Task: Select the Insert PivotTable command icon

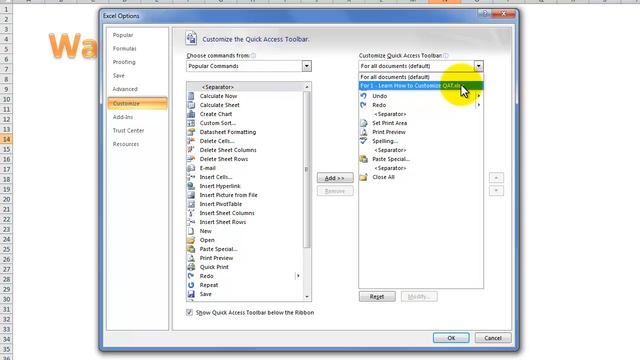Action: point(191,204)
